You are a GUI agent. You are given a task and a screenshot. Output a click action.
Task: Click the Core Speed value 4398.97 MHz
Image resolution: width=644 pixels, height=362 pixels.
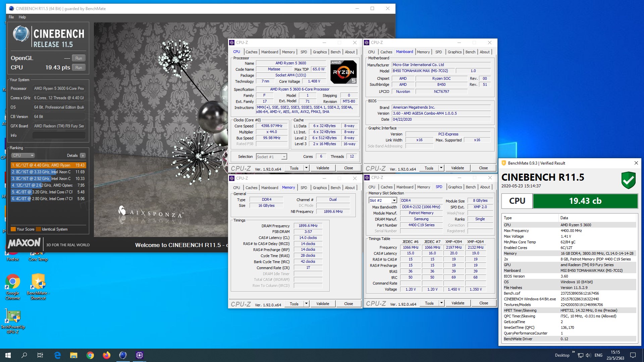272,126
